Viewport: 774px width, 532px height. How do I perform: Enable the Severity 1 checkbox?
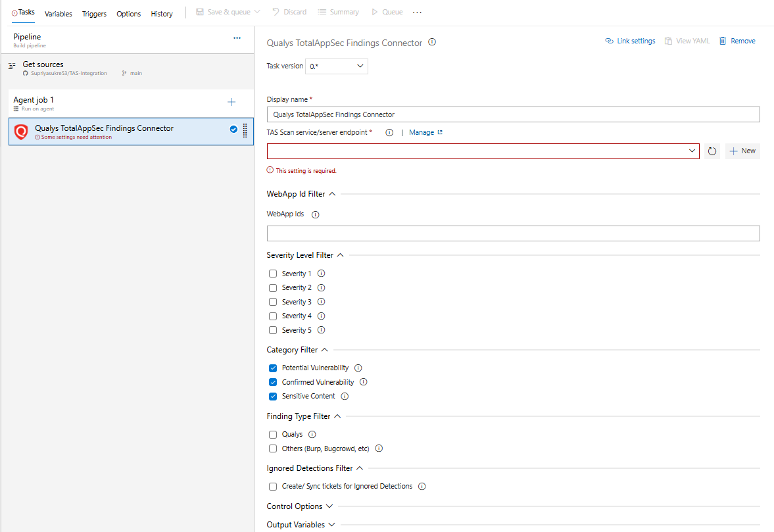pyautogui.click(x=273, y=274)
